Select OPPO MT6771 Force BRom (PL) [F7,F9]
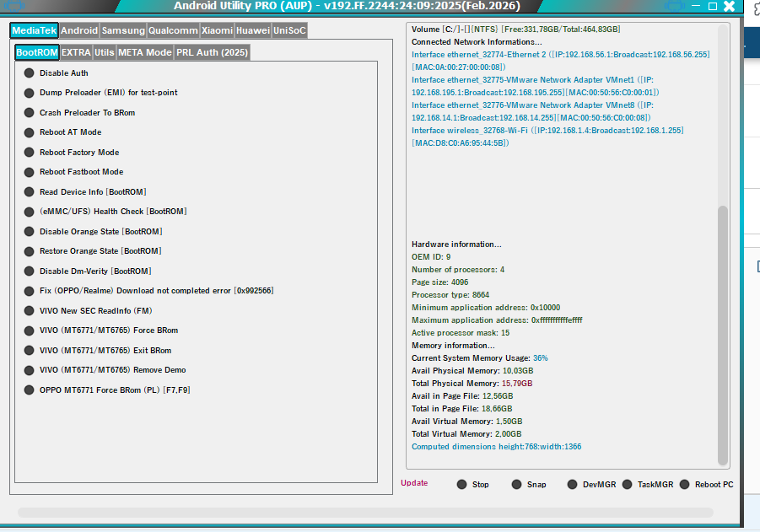Screen dimensions: 760x532 (107, 390)
